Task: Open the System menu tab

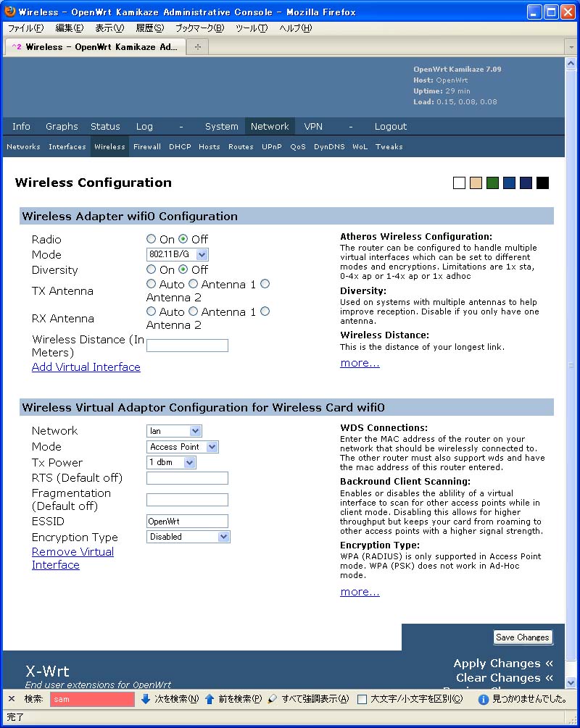Action: pos(221,126)
